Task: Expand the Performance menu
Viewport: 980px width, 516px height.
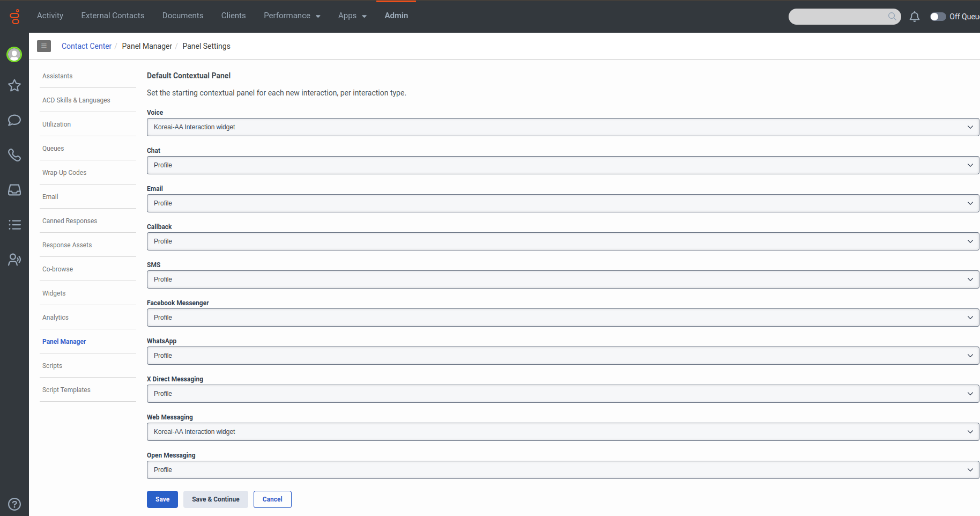Action: point(292,16)
